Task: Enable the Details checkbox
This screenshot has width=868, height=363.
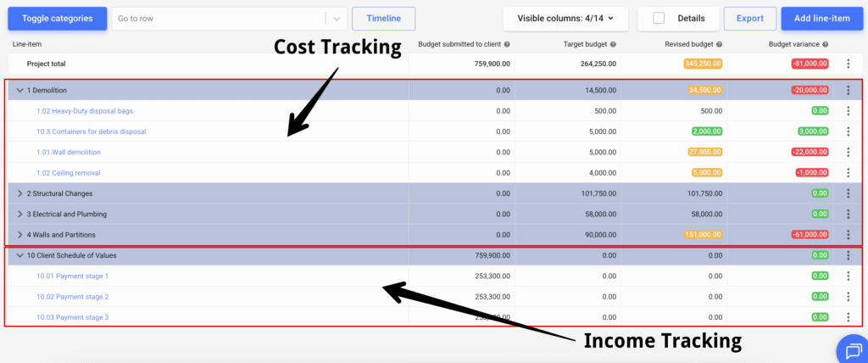Action: (x=659, y=19)
